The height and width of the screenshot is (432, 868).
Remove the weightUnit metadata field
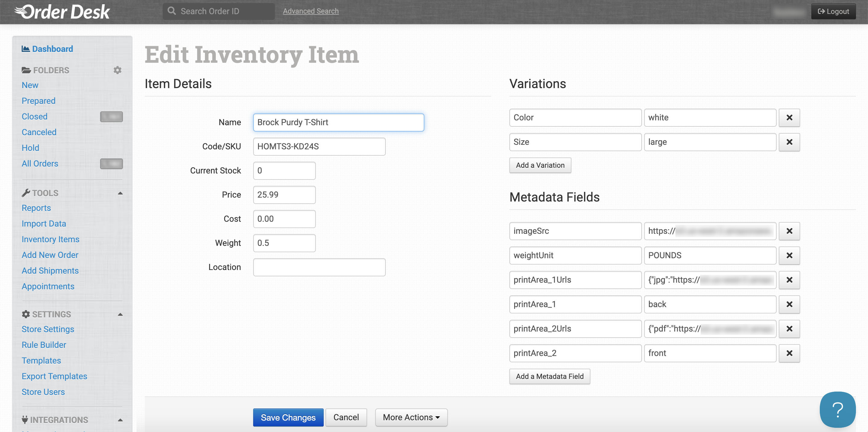[789, 255]
